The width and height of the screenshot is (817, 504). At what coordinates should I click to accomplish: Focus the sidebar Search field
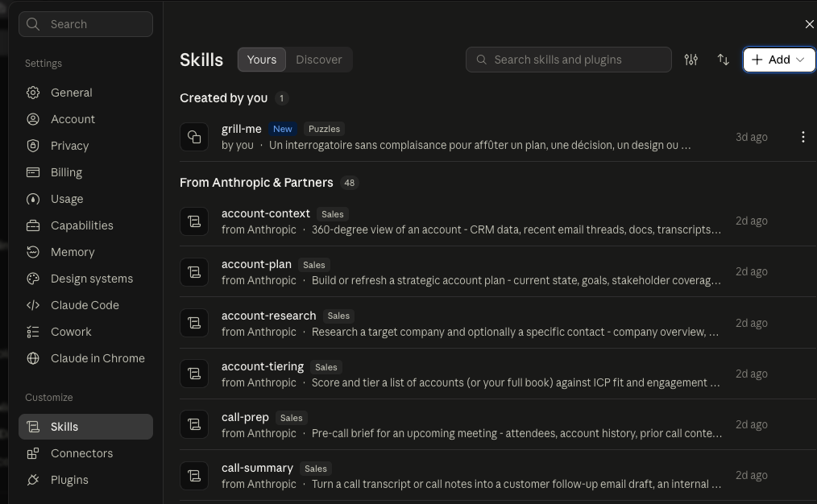coord(85,24)
